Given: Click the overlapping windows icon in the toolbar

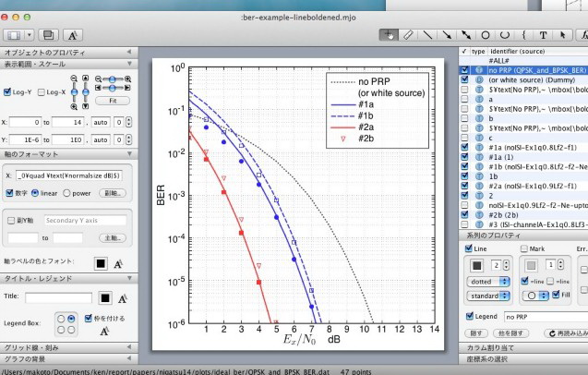Looking at the screenshot, I should 48,35.
